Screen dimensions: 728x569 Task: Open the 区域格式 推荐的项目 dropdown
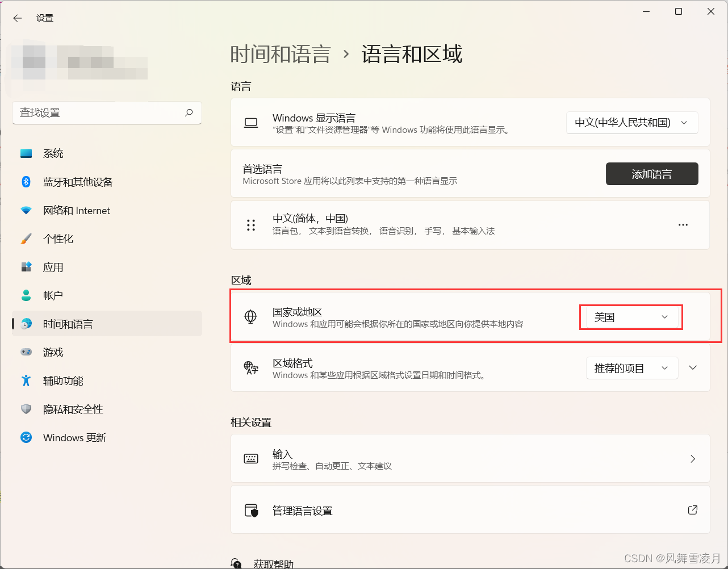[x=632, y=368]
